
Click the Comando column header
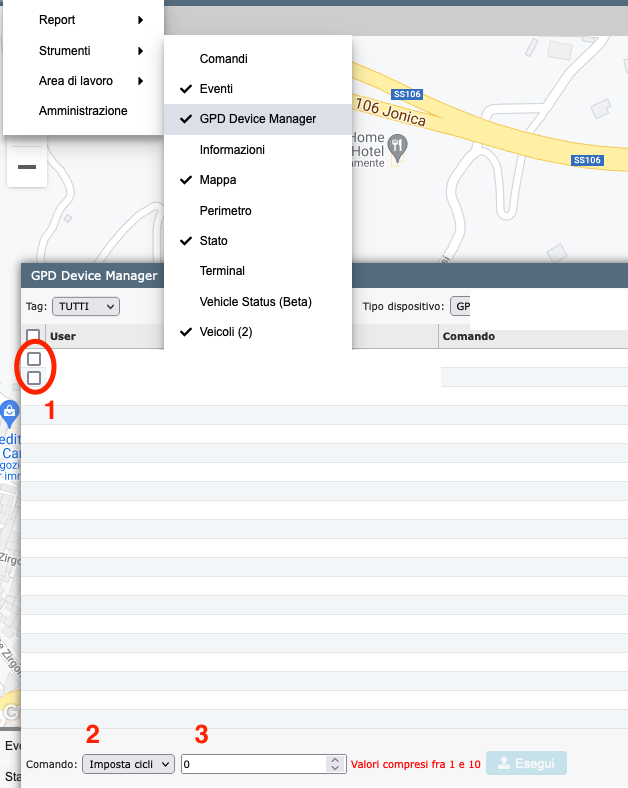click(x=470, y=336)
